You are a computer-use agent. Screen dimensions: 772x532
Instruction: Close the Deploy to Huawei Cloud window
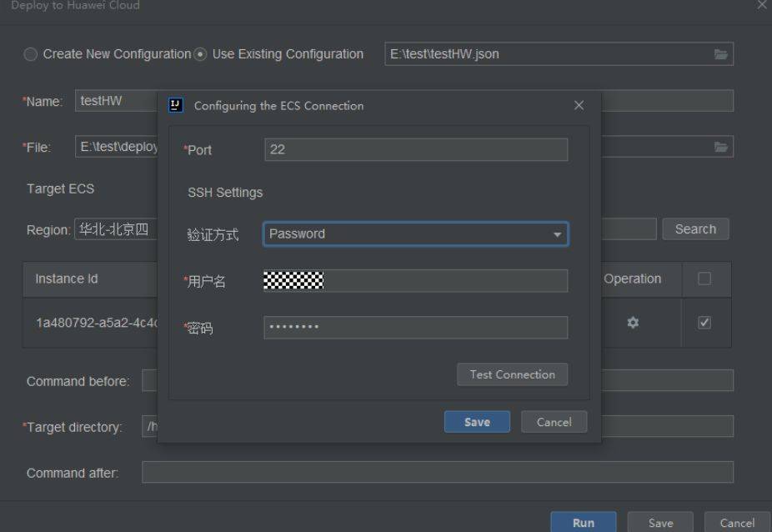(762, 4)
